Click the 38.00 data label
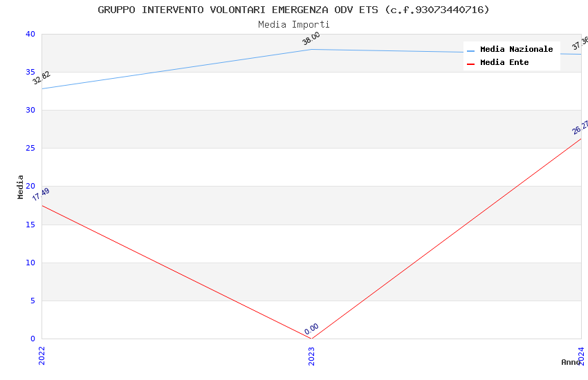The height and width of the screenshot is (380, 588). (311, 39)
